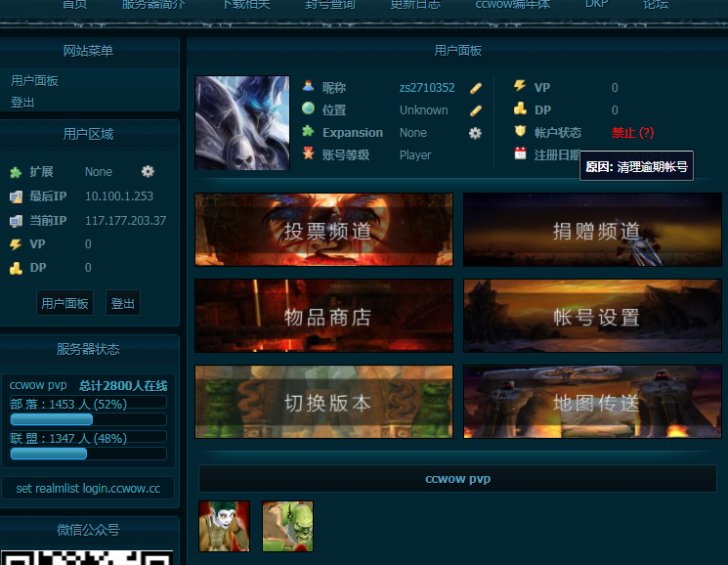Viewport: 728px width, 565px height.
Task: Click the profile panel VP lightning icon
Action: click(x=520, y=86)
